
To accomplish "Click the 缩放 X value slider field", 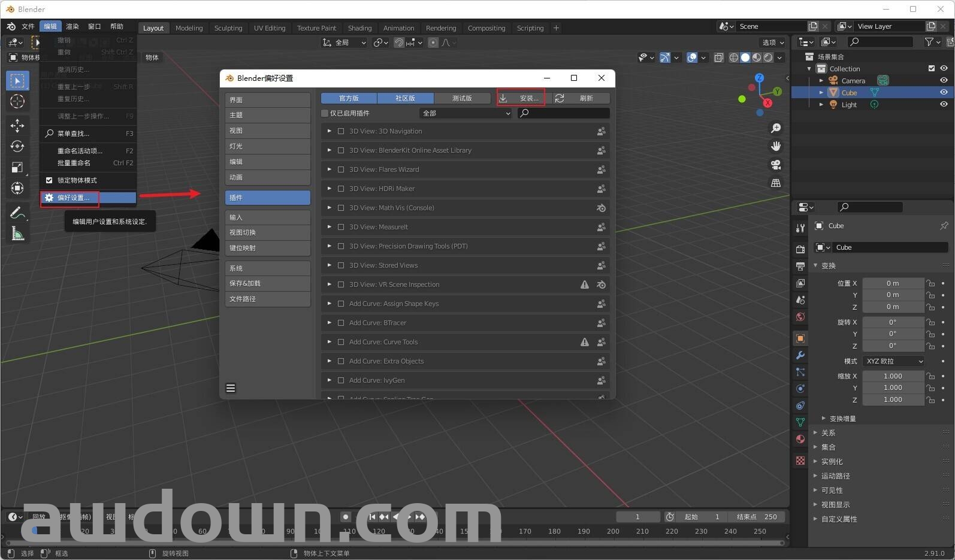I will coord(892,376).
